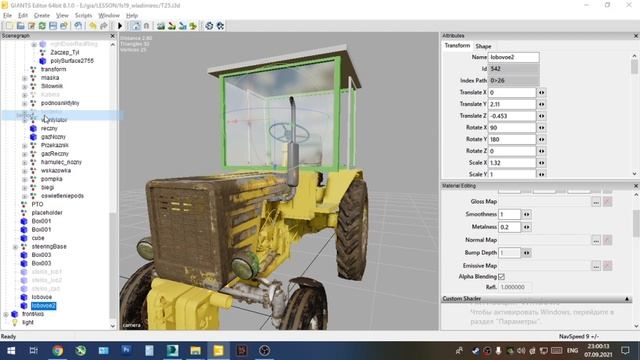Toggle the Alpha Blending checkbox

(502, 277)
